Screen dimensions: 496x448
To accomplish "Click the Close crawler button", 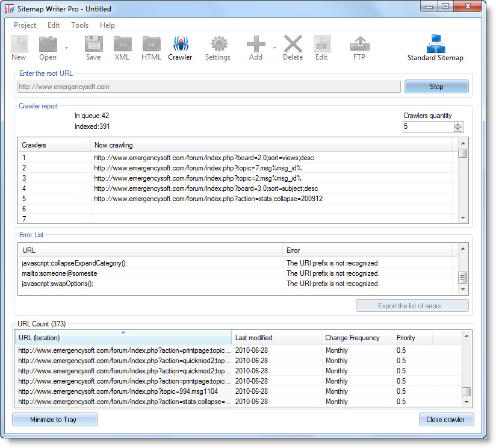I will [446, 420].
